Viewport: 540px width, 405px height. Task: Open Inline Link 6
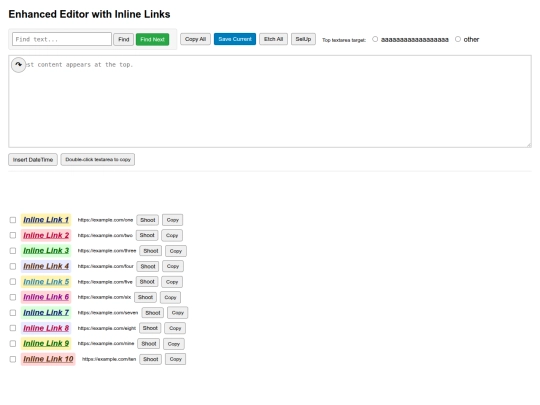click(x=46, y=297)
